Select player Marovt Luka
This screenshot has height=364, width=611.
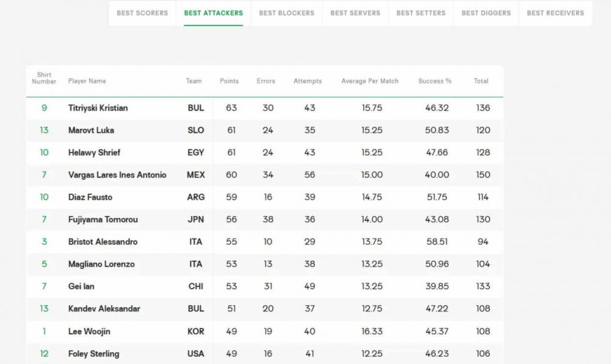coord(91,130)
